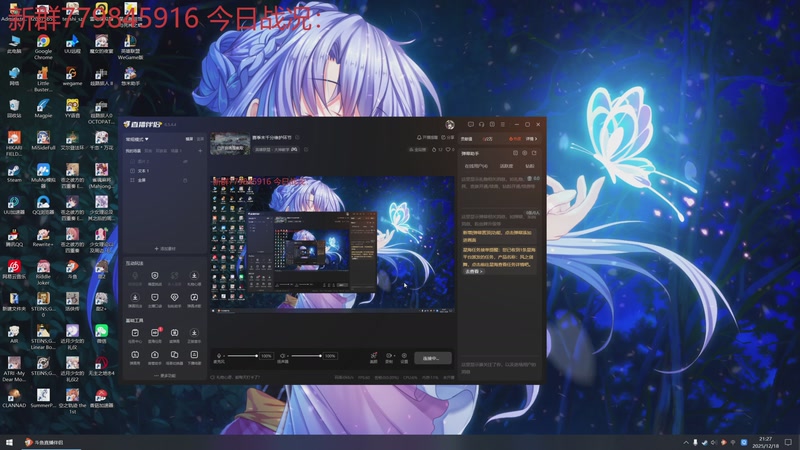Select the 文本 1 source row
This screenshot has height=450, width=800.
click(x=164, y=171)
